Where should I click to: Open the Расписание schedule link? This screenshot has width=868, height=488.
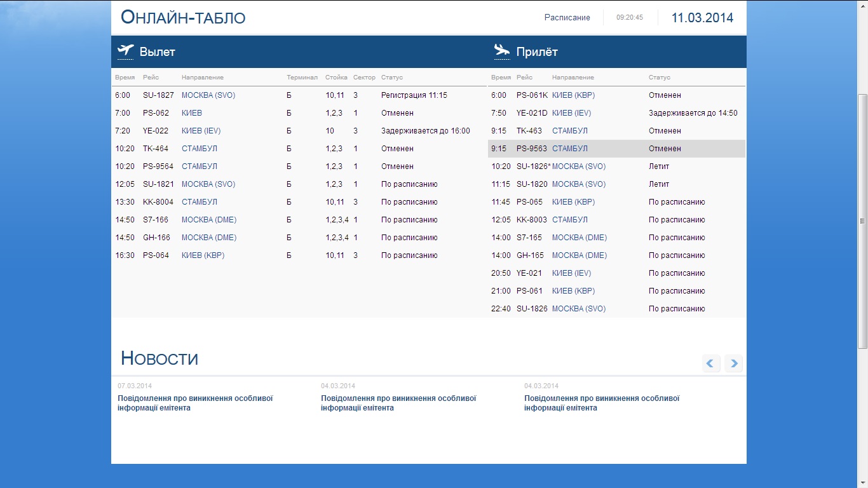[567, 18]
